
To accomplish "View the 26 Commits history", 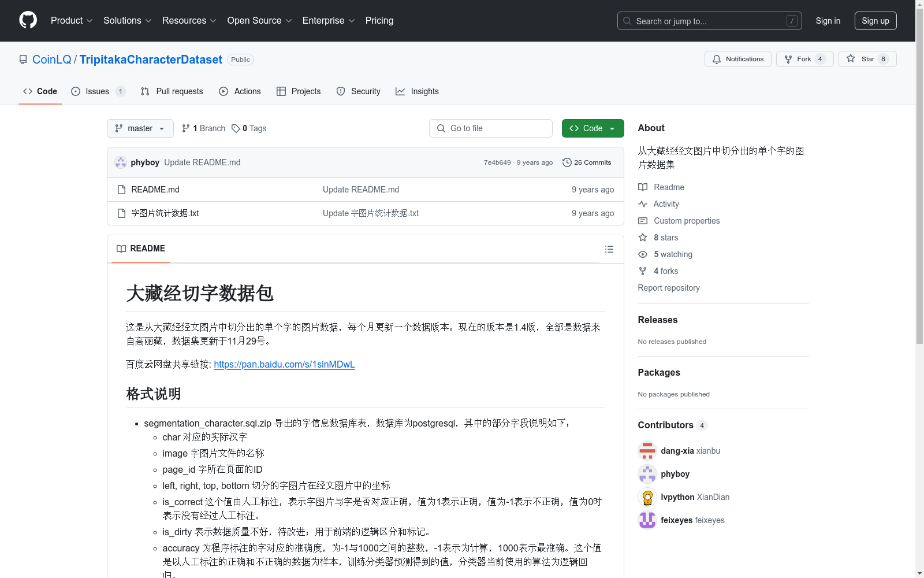I will click(587, 162).
